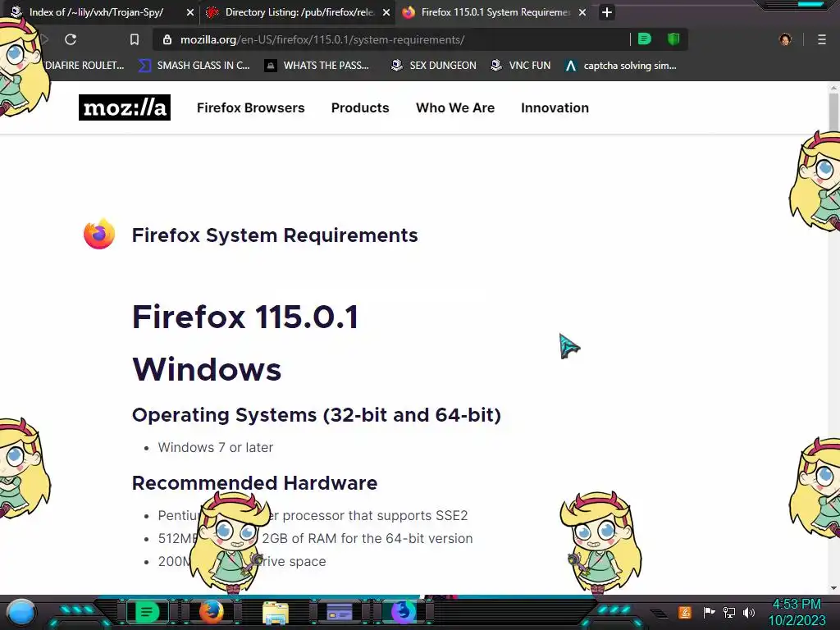The image size is (840, 630).
Task: Open the network tray icon
Action: (x=729, y=612)
